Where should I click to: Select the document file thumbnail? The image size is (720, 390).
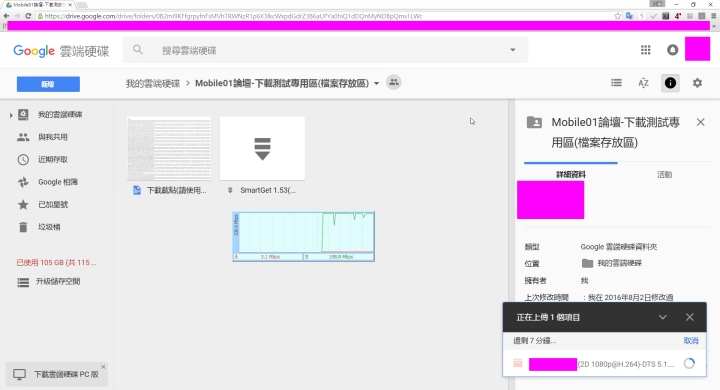(x=169, y=148)
